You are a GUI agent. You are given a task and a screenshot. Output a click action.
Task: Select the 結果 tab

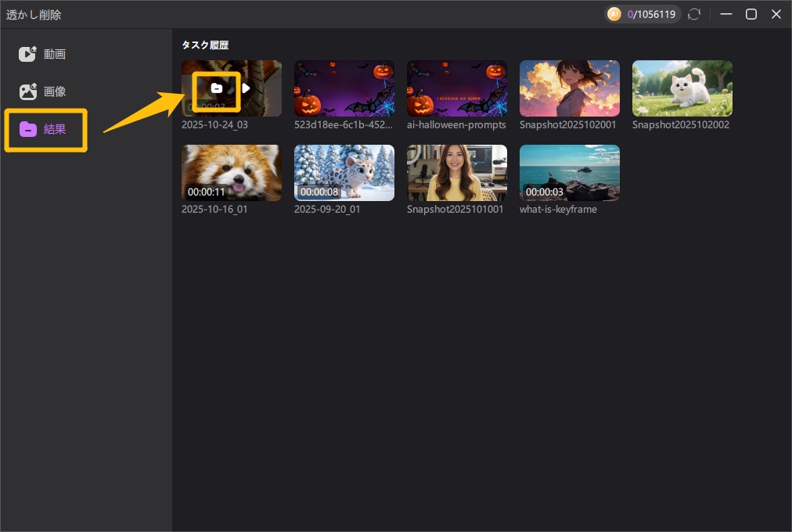tap(54, 129)
